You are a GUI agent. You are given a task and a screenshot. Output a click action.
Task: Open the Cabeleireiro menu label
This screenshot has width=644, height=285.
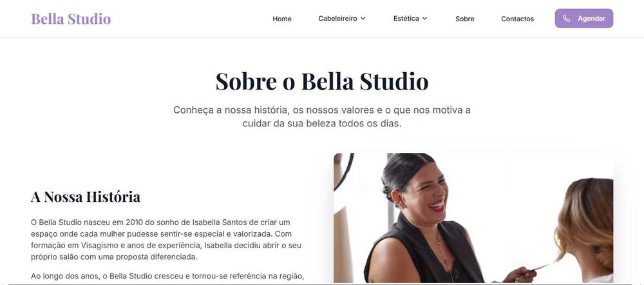pyautogui.click(x=337, y=19)
